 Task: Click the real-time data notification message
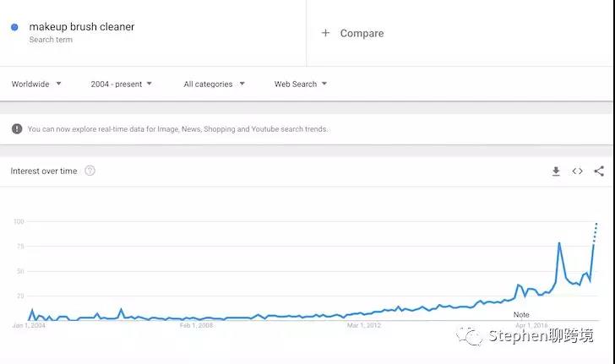tap(177, 129)
